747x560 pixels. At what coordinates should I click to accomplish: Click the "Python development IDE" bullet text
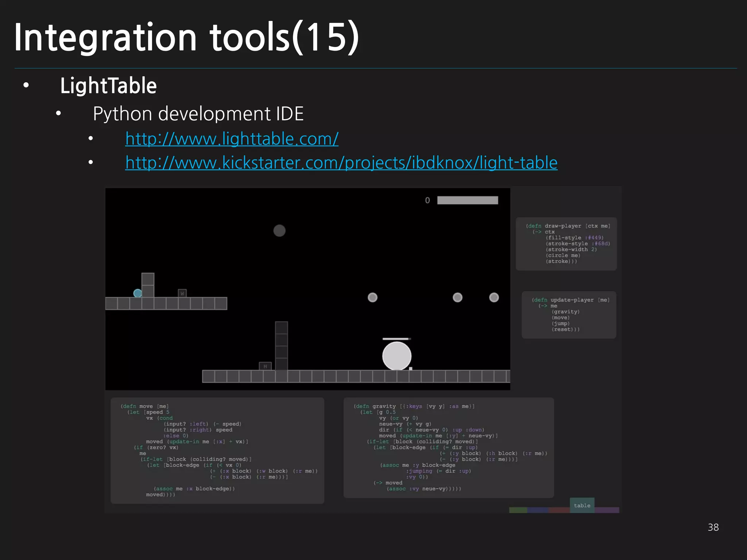coord(198,114)
